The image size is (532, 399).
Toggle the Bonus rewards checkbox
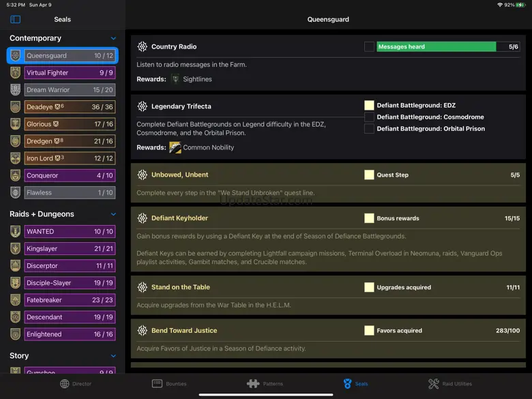369,218
